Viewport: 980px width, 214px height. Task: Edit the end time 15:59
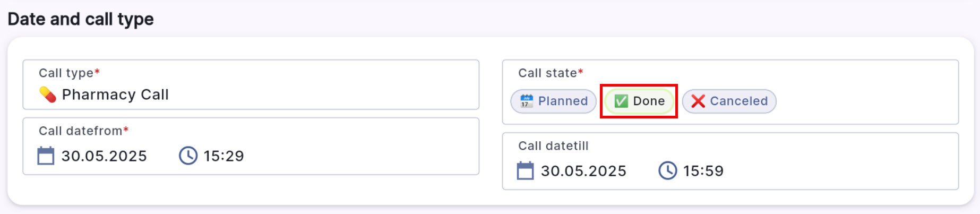(x=703, y=171)
